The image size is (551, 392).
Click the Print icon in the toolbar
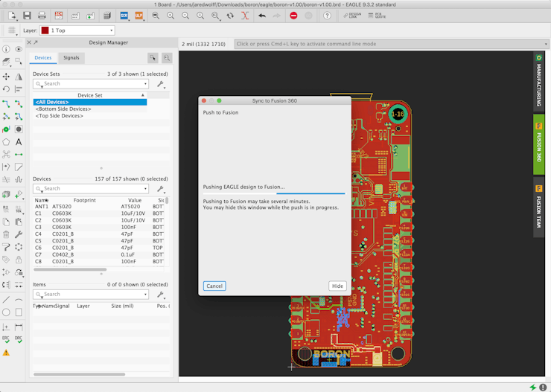tap(42, 16)
